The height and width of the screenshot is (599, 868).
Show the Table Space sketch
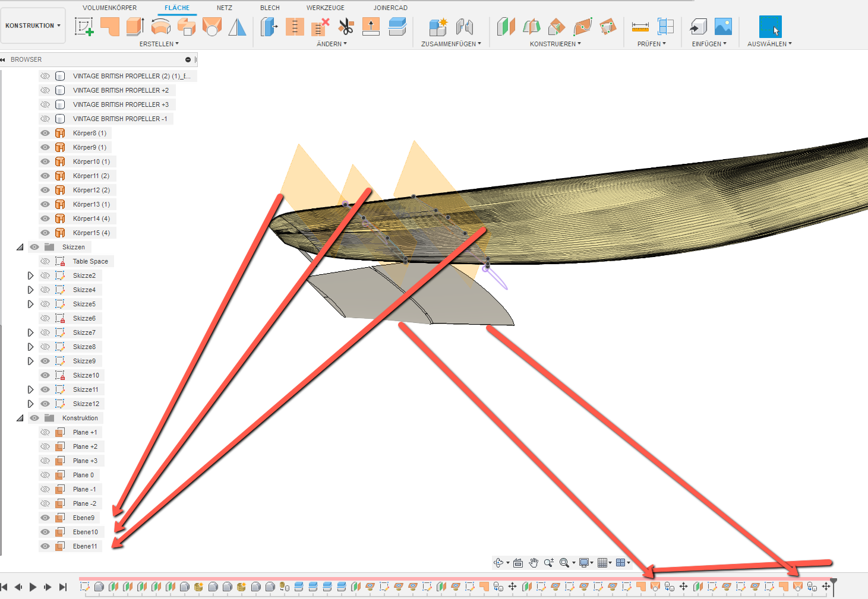point(45,261)
